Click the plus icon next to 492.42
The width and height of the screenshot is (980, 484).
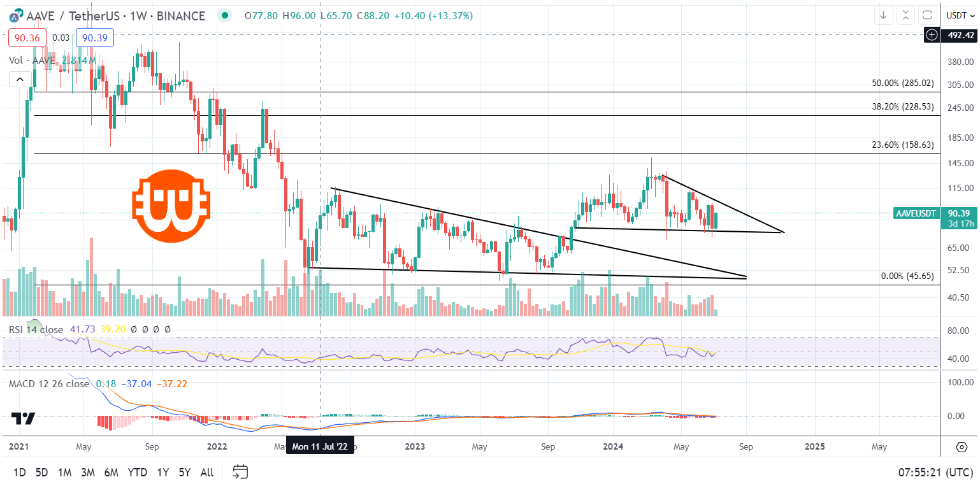point(932,35)
